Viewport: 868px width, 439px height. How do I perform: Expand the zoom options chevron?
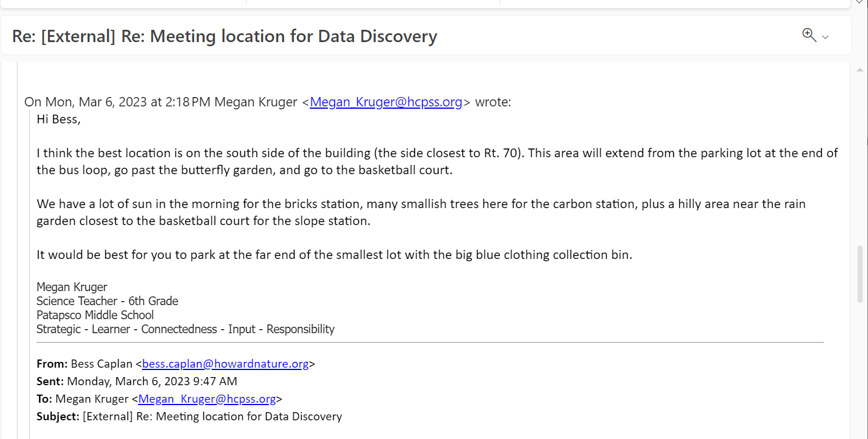pyautogui.click(x=825, y=37)
